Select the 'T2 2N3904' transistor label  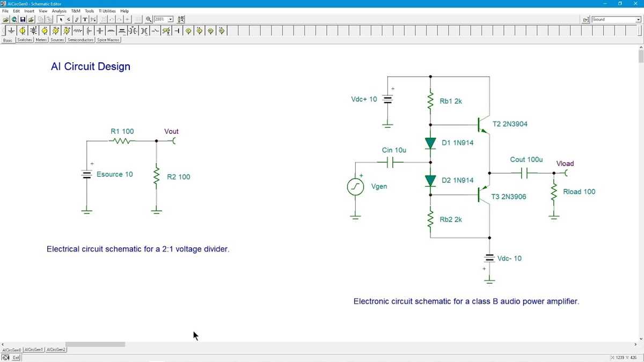[510, 124]
